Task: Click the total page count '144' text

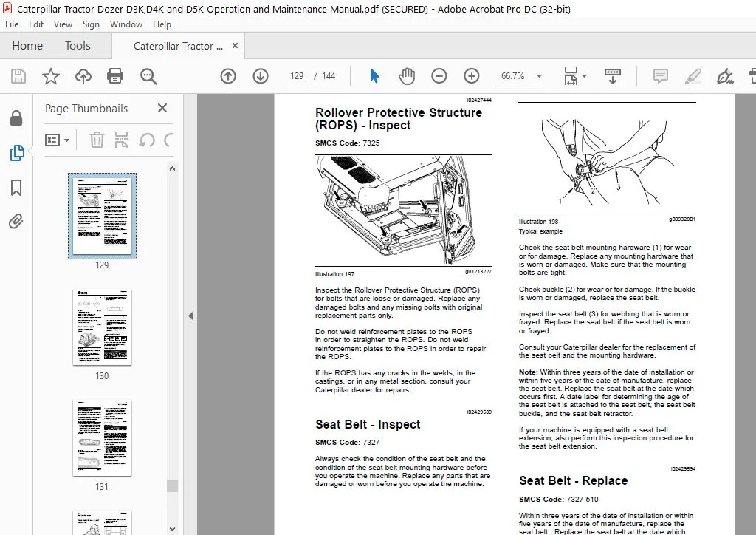Action: click(x=329, y=76)
